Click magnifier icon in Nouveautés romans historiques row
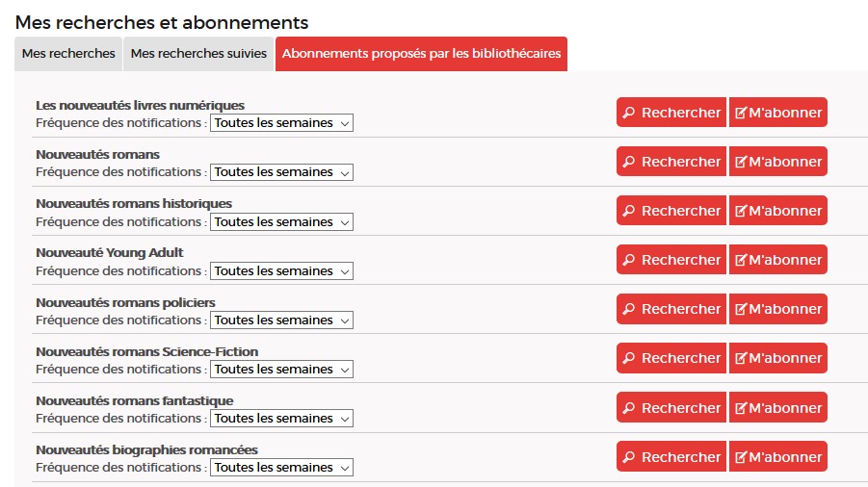 (629, 211)
